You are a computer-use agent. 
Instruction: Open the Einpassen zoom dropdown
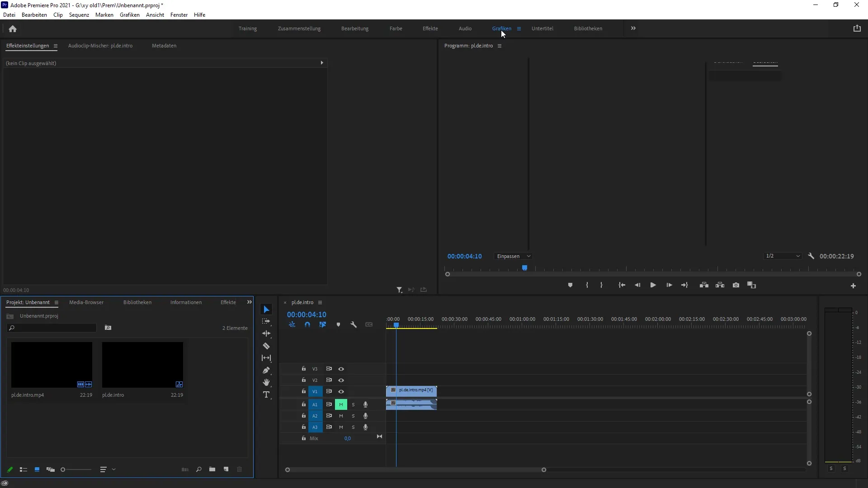pyautogui.click(x=513, y=256)
